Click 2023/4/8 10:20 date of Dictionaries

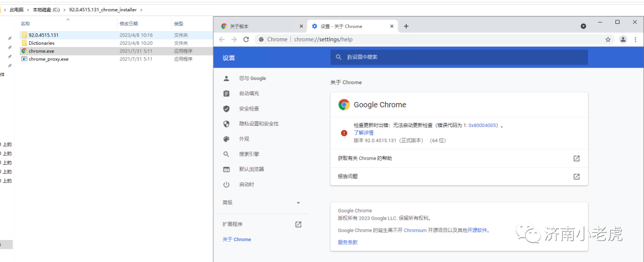(136, 43)
